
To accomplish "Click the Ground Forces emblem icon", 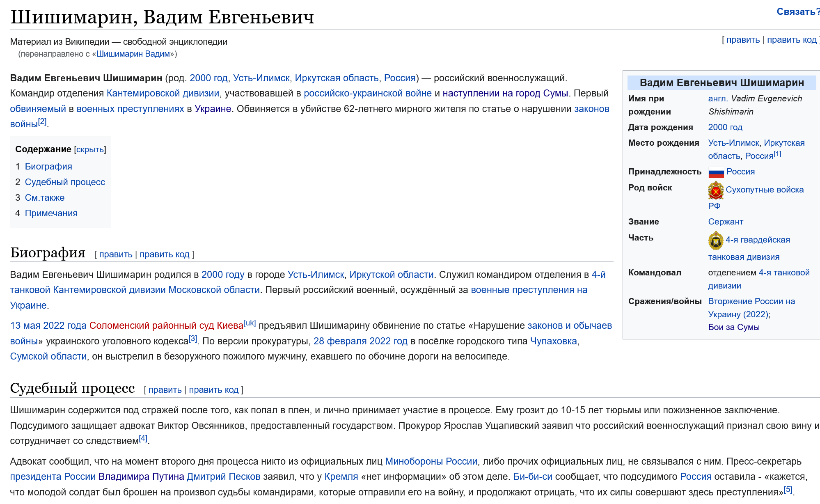I will (x=716, y=190).
